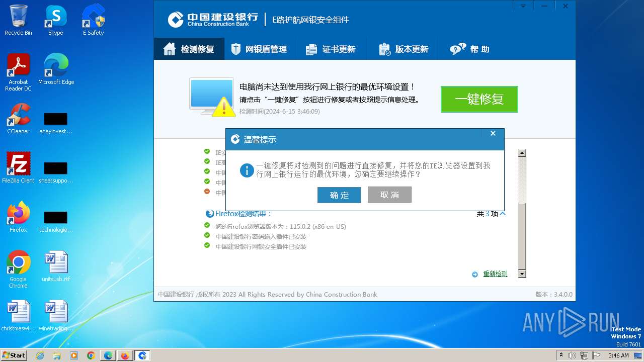Click scrollbar up arrow in results list
Image resolution: width=644 pixels, height=362 pixels.
(x=522, y=153)
